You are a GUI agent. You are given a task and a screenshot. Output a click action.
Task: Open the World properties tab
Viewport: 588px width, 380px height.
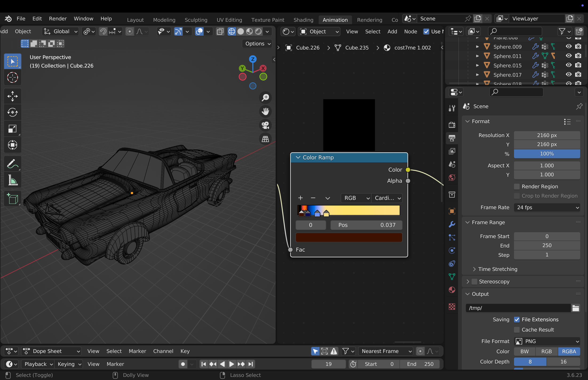pyautogui.click(x=452, y=177)
